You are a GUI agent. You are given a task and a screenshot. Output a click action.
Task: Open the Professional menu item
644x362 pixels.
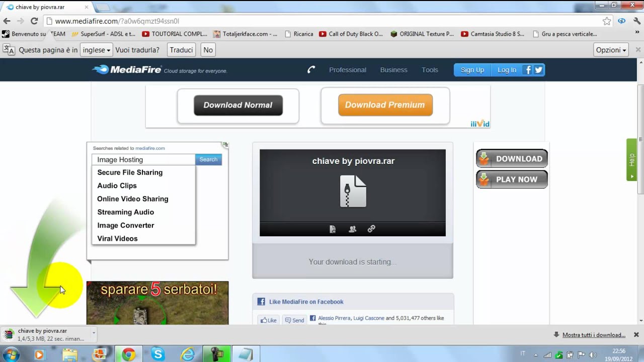348,70
